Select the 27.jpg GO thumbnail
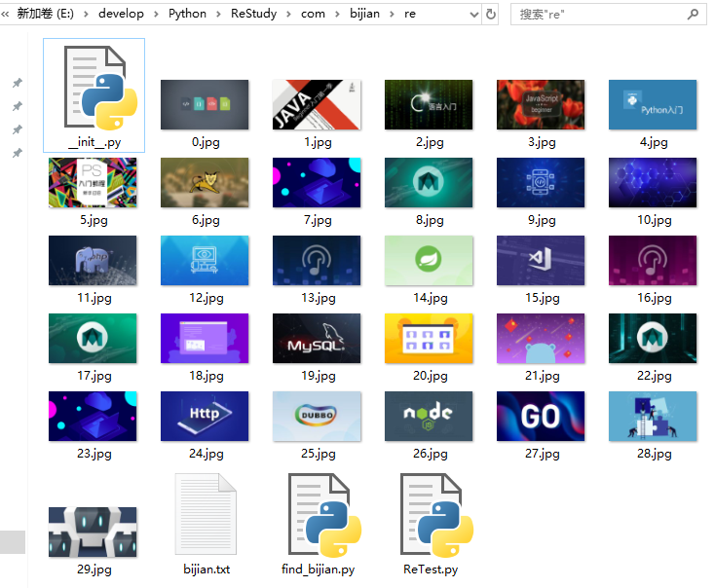Viewport: 715px width, 588px height. point(541,416)
